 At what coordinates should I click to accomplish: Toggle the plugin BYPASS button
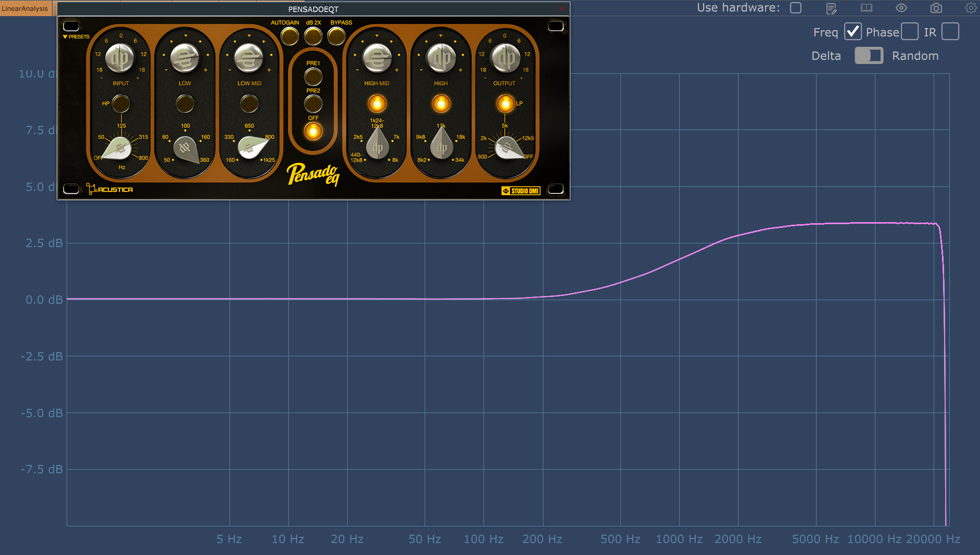[x=336, y=36]
